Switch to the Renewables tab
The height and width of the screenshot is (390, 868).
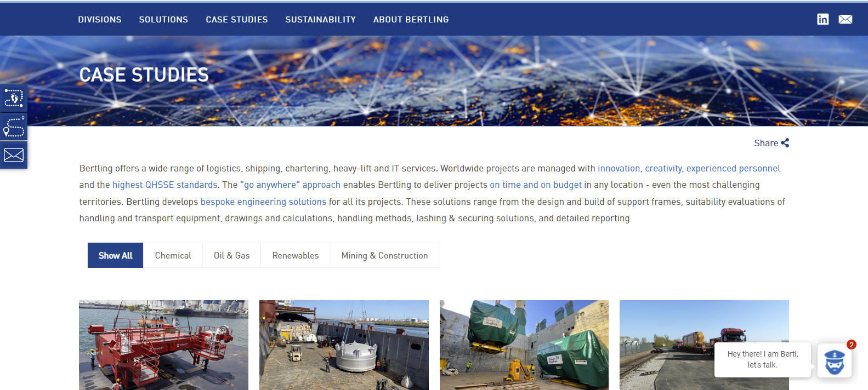coord(295,255)
